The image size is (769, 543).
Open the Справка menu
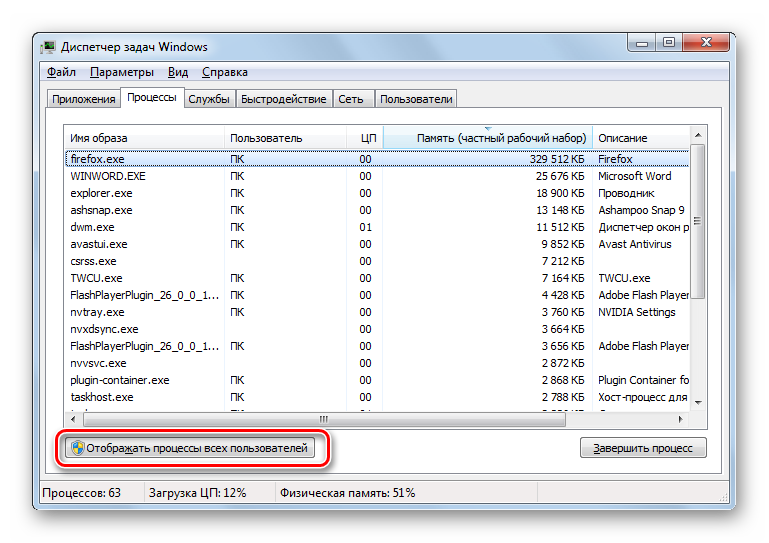click(225, 72)
